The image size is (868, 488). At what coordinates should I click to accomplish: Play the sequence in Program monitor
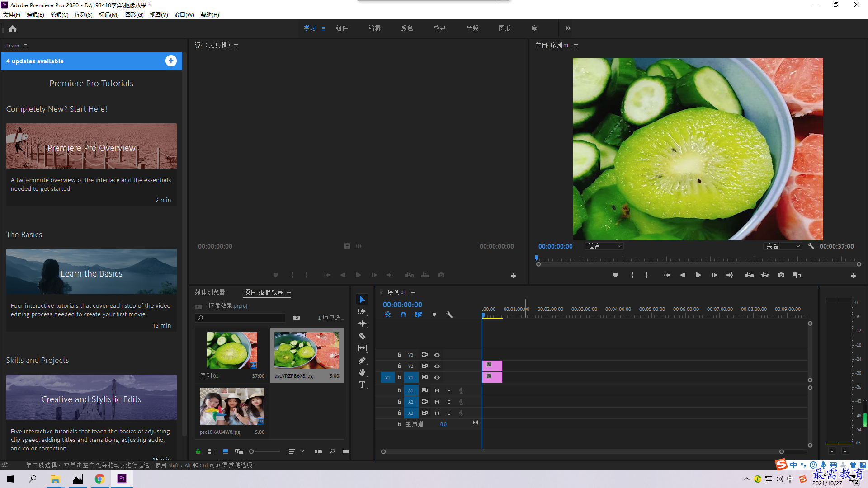coord(698,275)
